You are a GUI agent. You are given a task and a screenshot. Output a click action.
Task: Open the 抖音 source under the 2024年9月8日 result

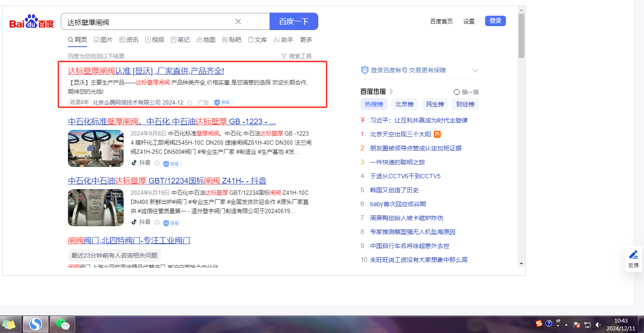[x=141, y=163]
